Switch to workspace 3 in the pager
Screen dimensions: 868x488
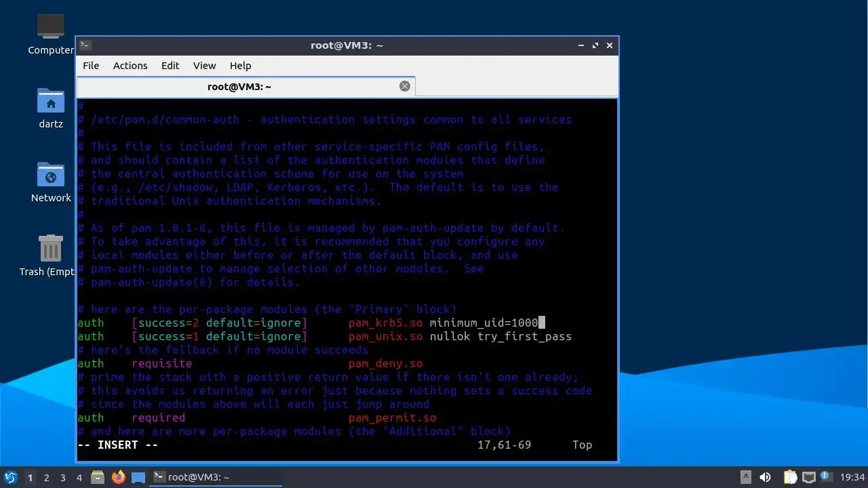[62, 477]
